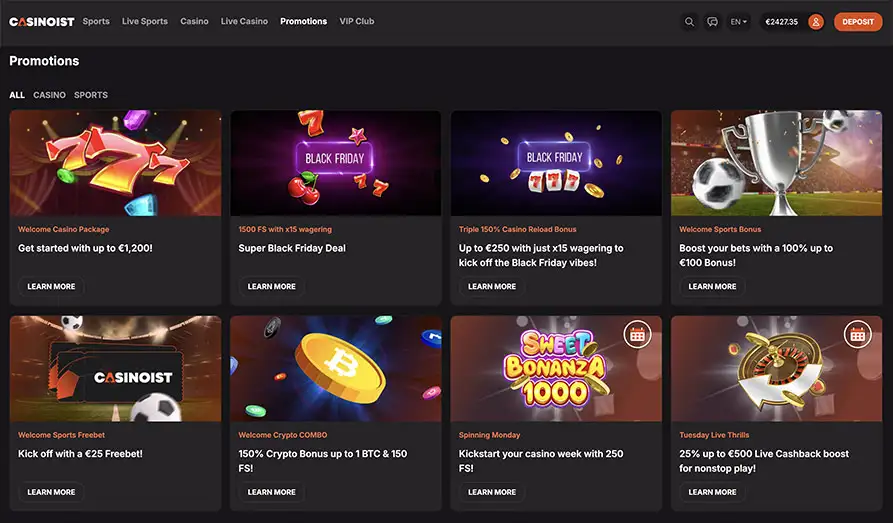893x523 pixels.
Task: Click 'Kickstart your casino week with 250 FS' text
Action: pos(541,461)
